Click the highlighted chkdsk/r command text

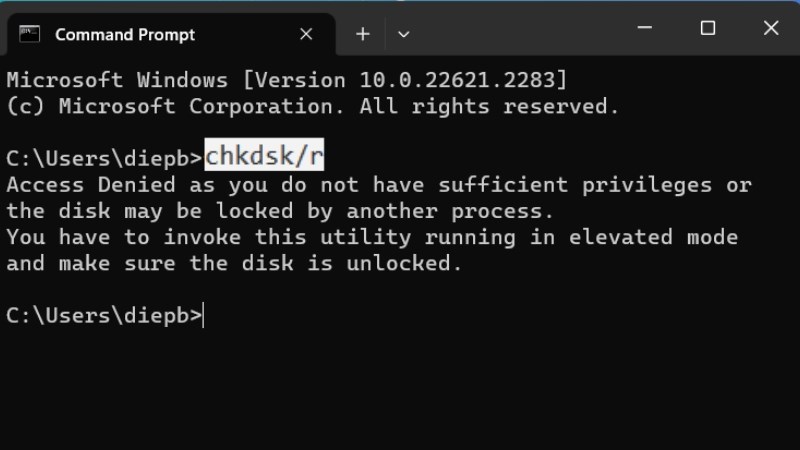264,158
